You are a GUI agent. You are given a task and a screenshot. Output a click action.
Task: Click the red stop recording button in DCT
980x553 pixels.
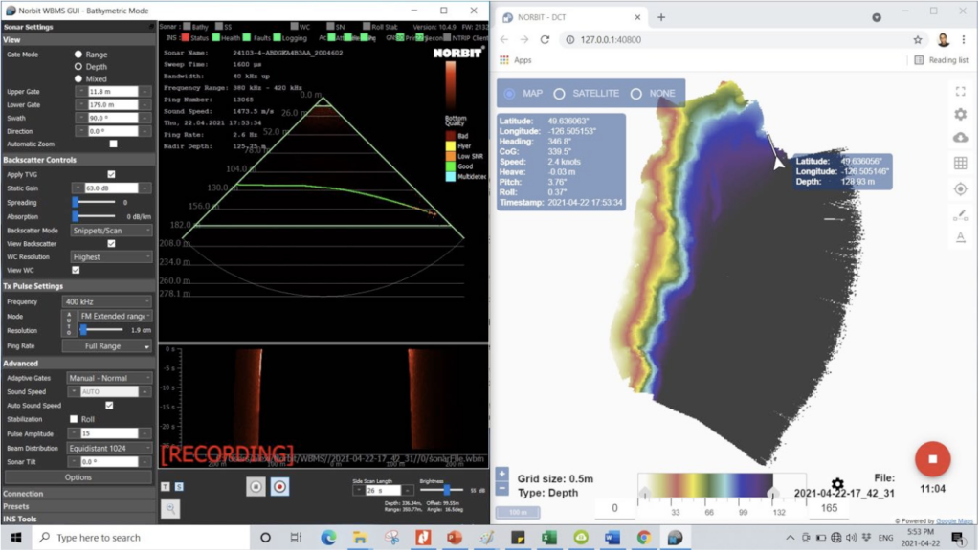click(932, 459)
